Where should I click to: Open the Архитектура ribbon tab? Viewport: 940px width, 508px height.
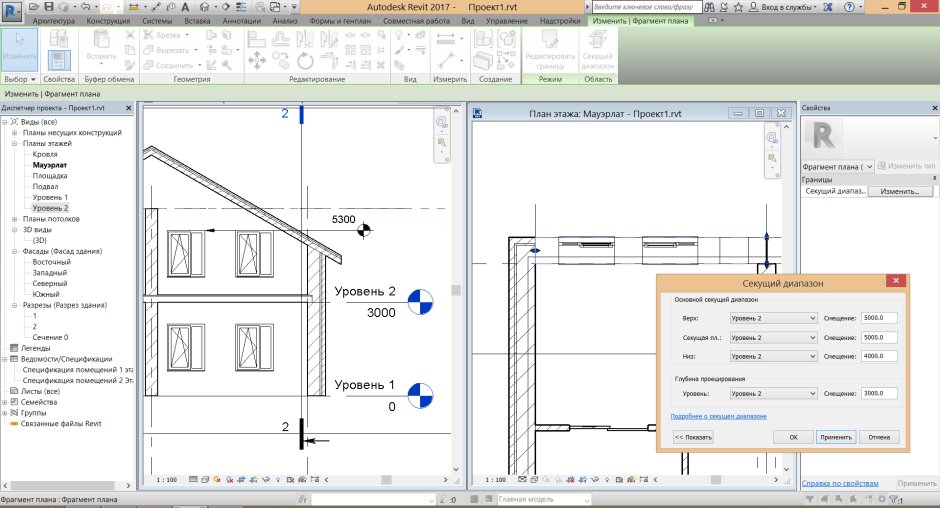pyautogui.click(x=54, y=21)
